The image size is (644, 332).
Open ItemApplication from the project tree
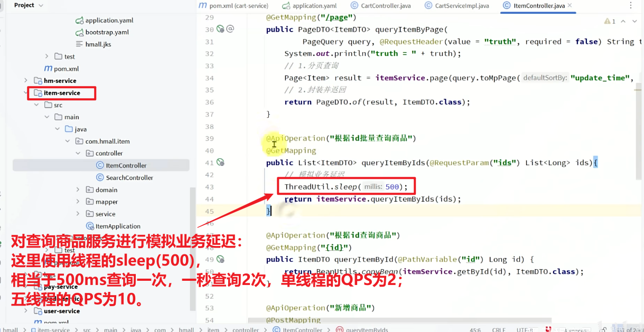pos(117,225)
